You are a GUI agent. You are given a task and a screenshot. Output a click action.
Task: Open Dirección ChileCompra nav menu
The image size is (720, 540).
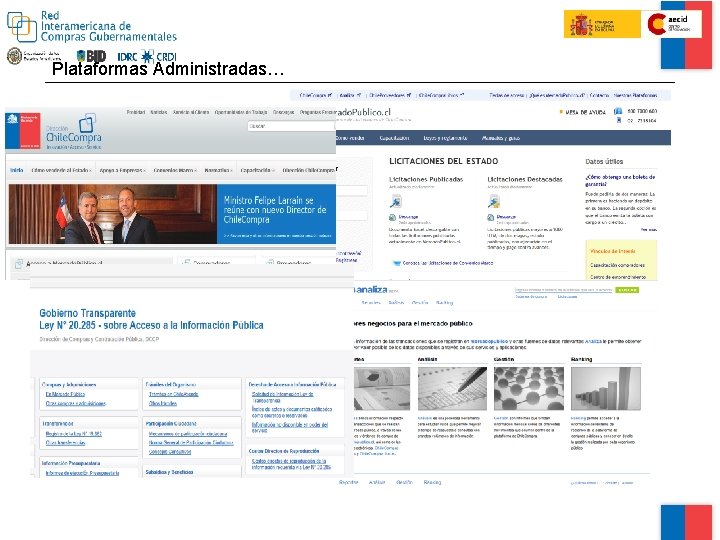(x=309, y=170)
